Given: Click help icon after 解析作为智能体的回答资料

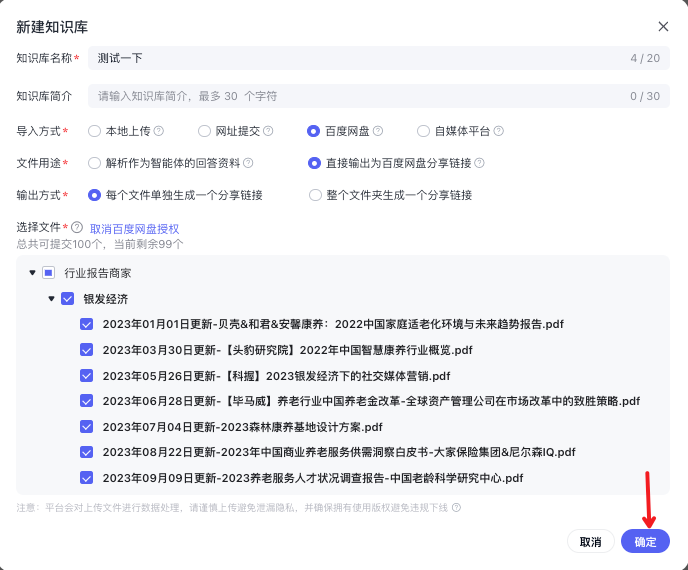Looking at the screenshot, I should click(x=248, y=163).
